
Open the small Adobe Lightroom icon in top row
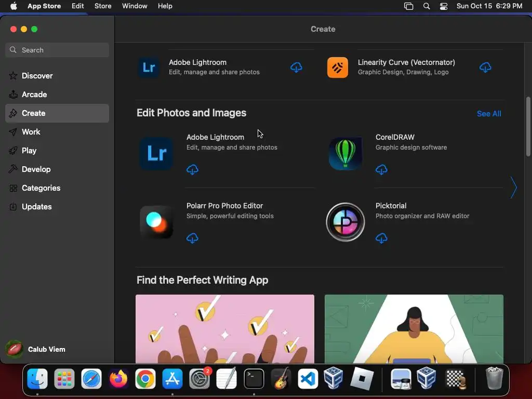[149, 67]
